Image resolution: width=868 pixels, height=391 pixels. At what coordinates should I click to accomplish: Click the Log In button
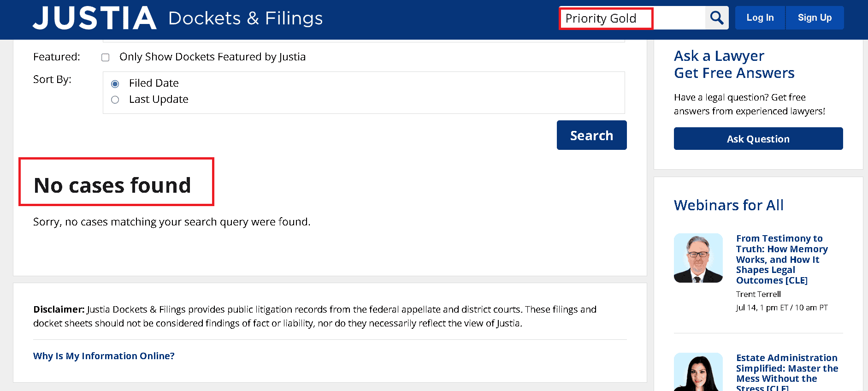coord(760,18)
